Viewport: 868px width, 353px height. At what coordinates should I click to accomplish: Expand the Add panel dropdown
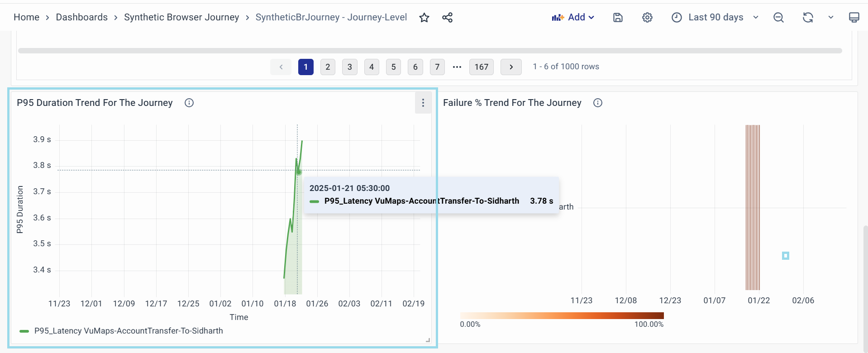point(573,18)
